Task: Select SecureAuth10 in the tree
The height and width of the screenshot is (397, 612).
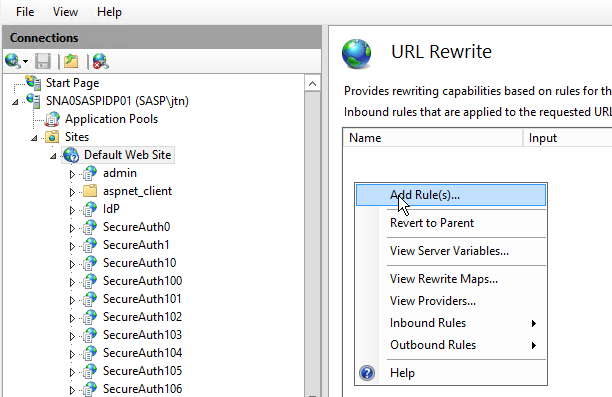Action: tap(140, 263)
